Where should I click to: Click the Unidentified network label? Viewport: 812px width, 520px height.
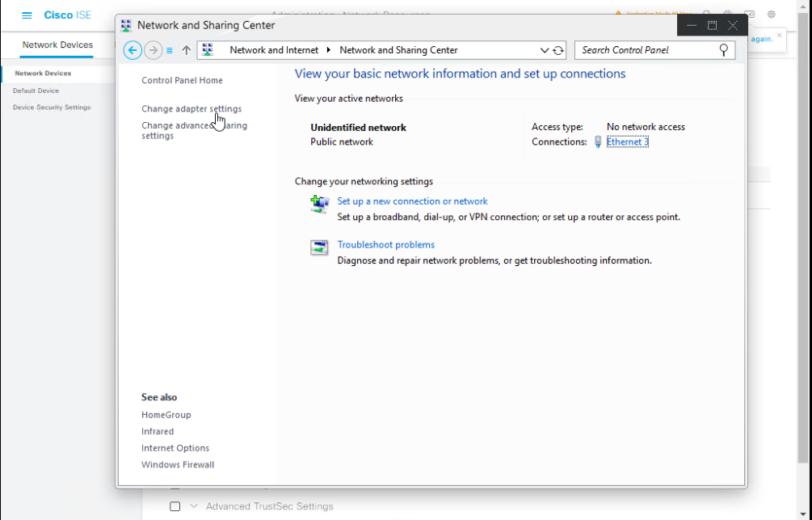click(359, 128)
